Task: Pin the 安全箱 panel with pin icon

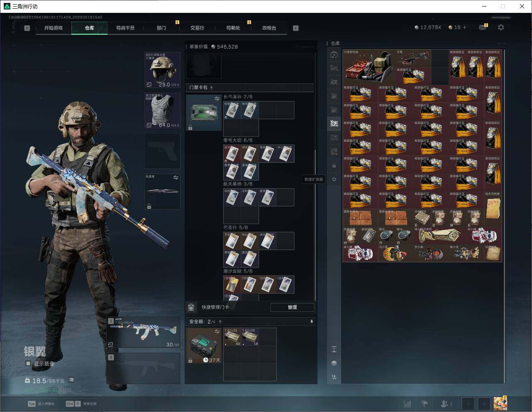Action: [311, 321]
